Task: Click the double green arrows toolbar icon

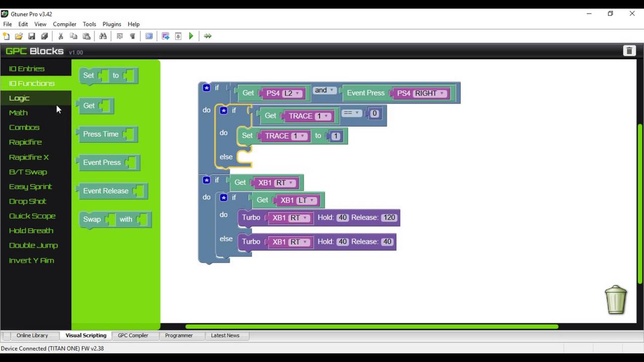Action: coord(208,36)
